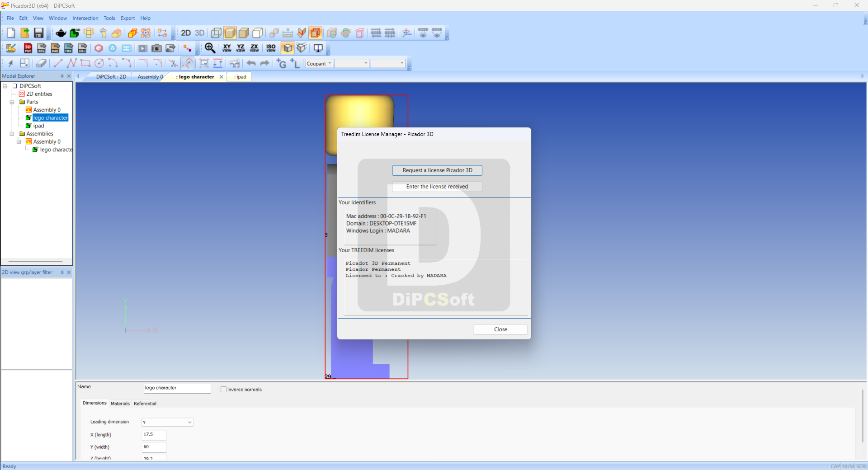Switch to the ipad document tab
Viewport: 868px width, 470px height.
point(241,77)
